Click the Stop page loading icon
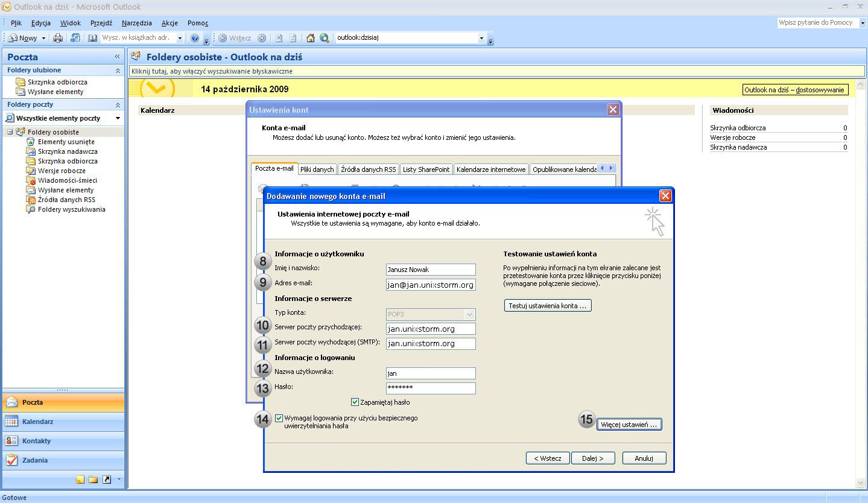This screenshot has height=503, width=868. (x=279, y=38)
